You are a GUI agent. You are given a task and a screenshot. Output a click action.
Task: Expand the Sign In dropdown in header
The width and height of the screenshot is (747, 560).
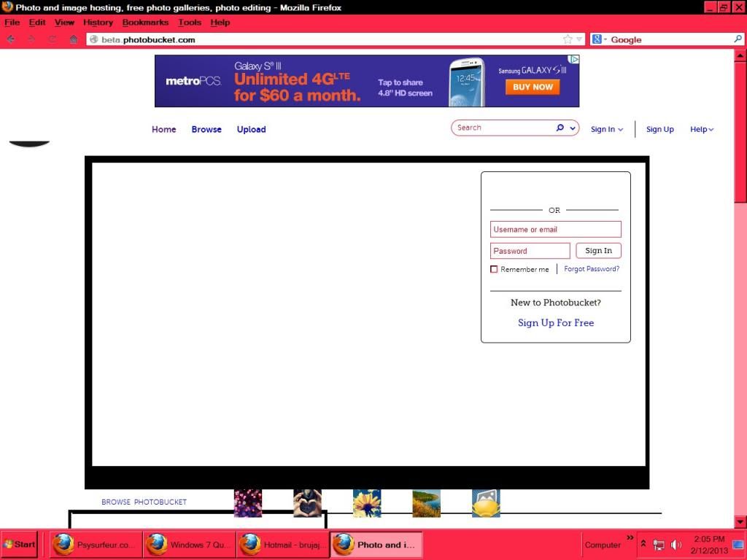tap(607, 129)
